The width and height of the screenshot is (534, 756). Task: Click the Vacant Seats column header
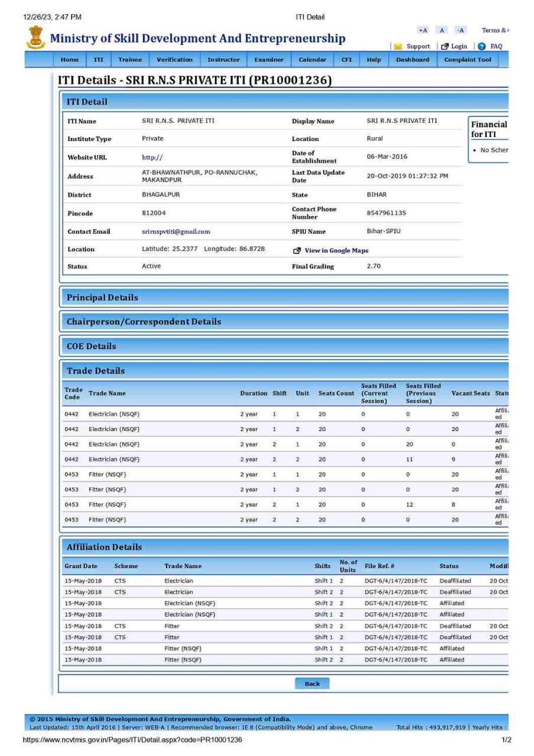471,393
